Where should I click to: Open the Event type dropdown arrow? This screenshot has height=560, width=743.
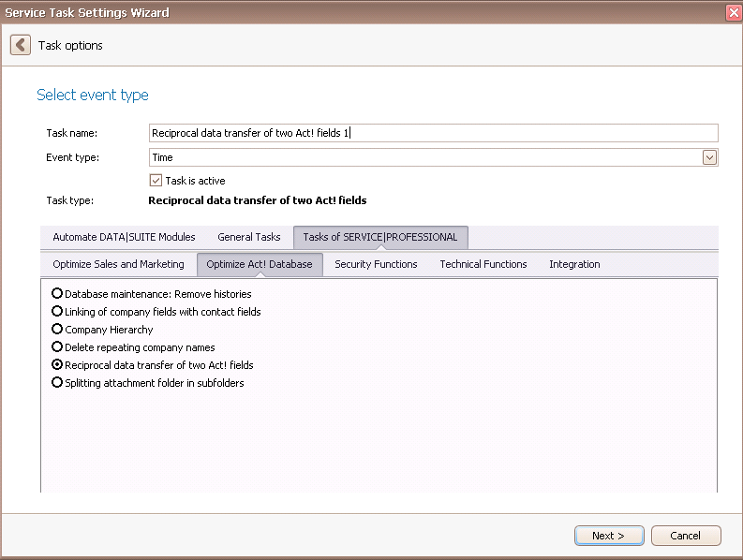click(709, 157)
